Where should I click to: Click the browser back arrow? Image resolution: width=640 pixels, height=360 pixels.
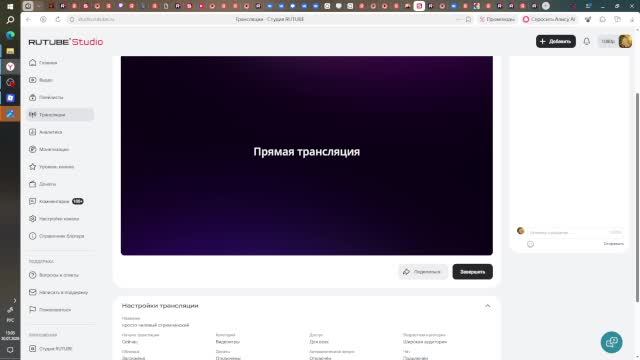coord(28,19)
